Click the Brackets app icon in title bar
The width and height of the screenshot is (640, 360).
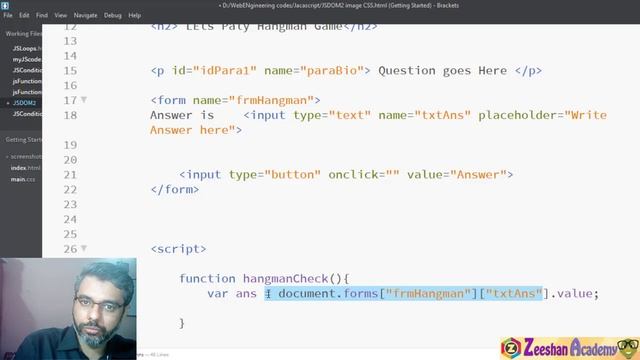pyautogui.click(x=5, y=5)
